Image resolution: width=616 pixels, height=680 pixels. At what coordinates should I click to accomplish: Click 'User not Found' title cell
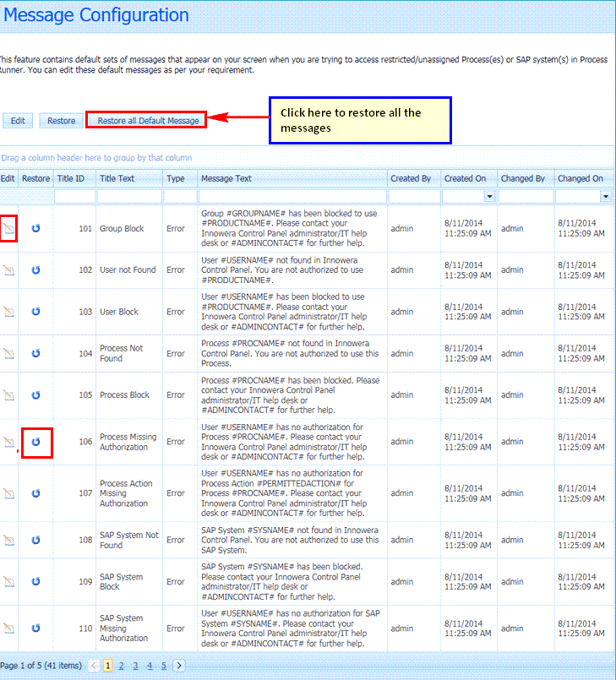pos(129,269)
